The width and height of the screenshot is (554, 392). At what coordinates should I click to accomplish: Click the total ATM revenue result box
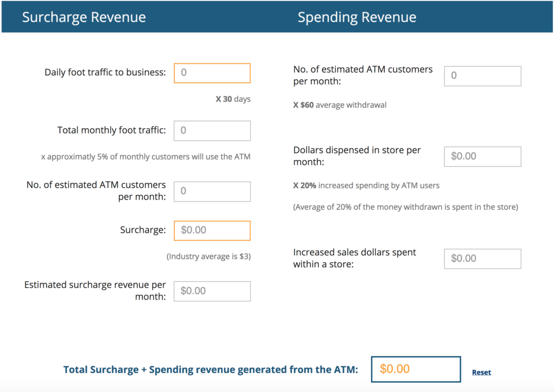[x=415, y=369]
